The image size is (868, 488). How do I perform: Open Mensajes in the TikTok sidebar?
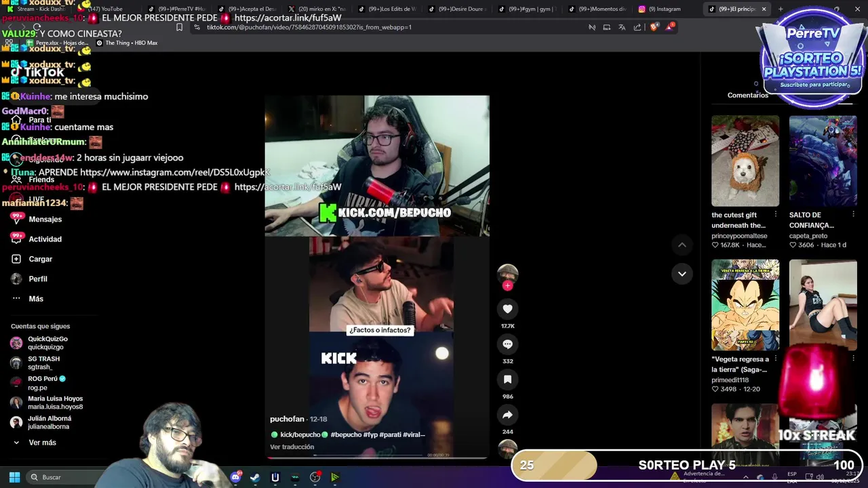pyautogui.click(x=37, y=219)
